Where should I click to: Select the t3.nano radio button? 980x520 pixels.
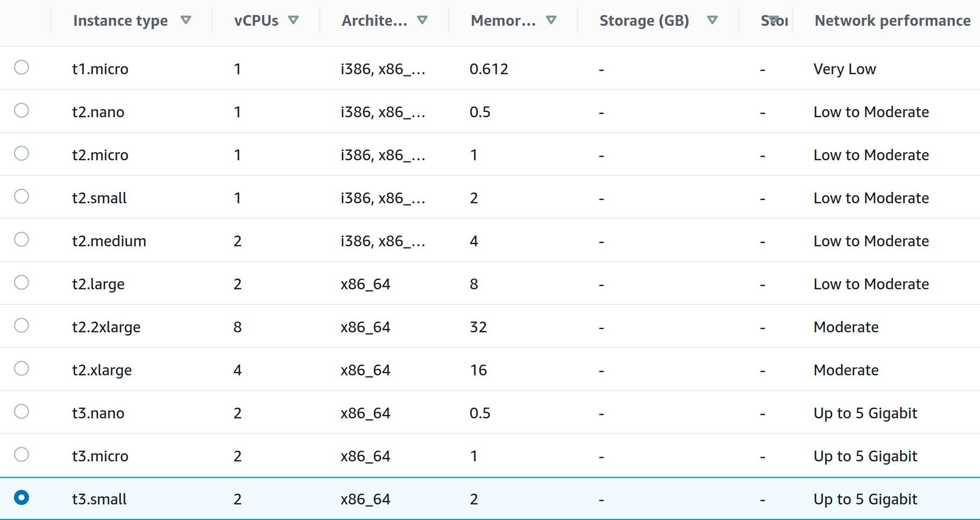pyautogui.click(x=21, y=412)
